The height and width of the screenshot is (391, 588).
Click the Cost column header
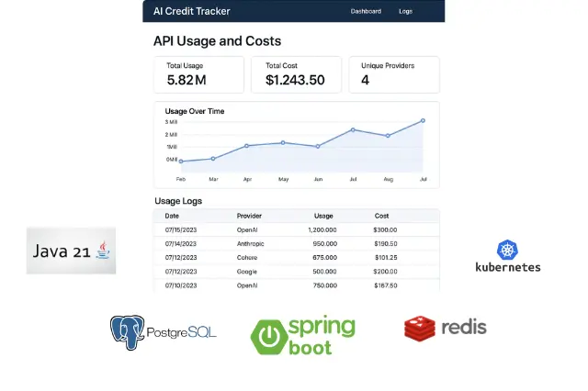pyautogui.click(x=381, y=216)
